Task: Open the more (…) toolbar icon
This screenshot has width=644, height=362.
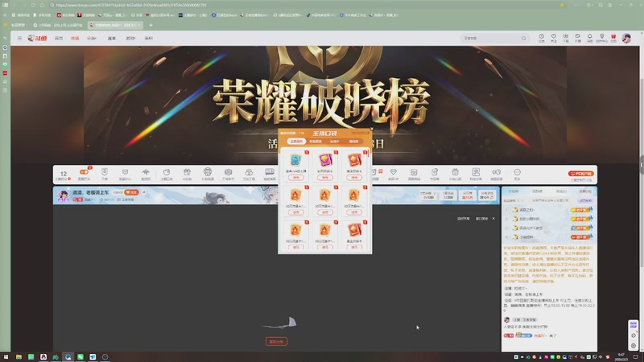Action: [x=517, y=174]
